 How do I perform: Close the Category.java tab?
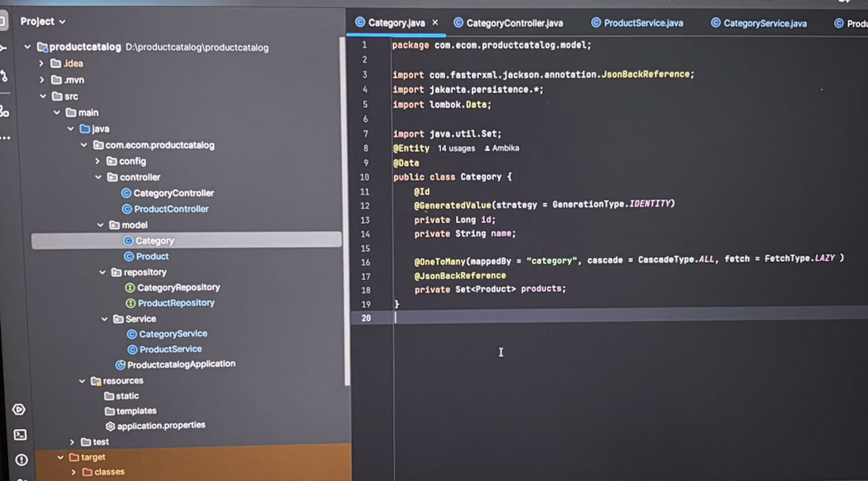coord(435,23)
